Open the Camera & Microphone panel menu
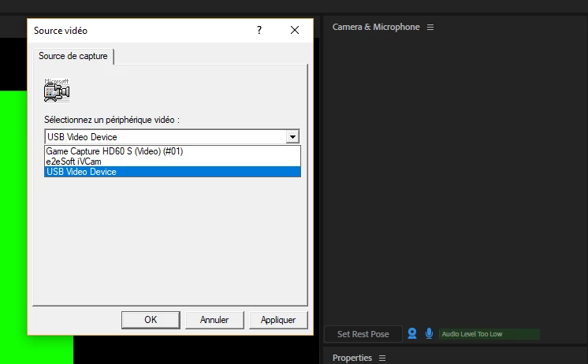Image resolution: width=588 pixels, height=364 pixels. [x=430, y=27]
